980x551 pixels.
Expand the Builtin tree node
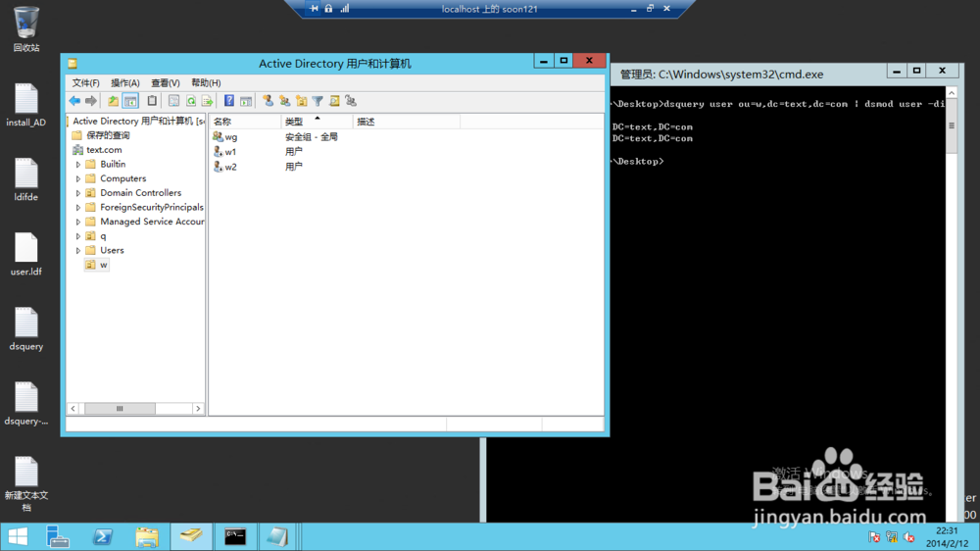pyautogui.click(x=78, y=165)
